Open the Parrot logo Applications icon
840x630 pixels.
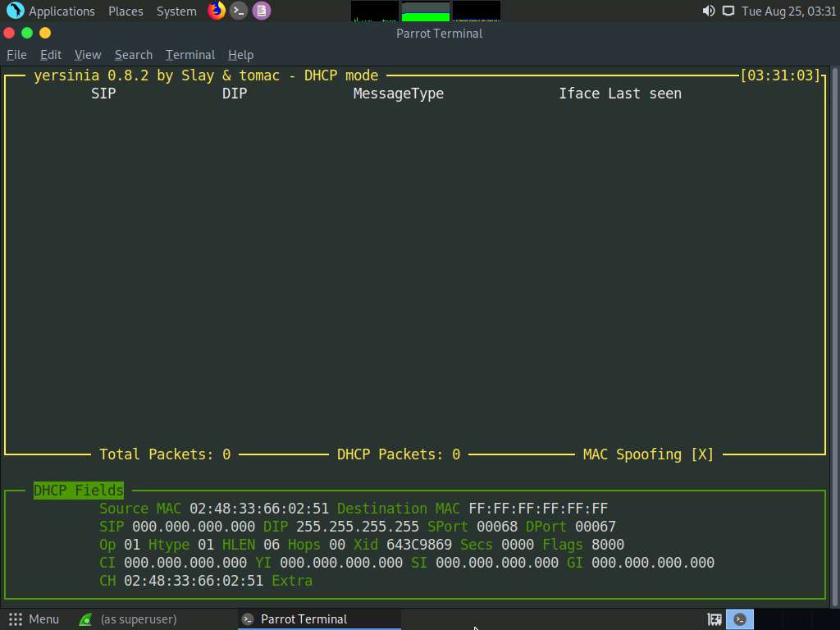pos(15,11)
